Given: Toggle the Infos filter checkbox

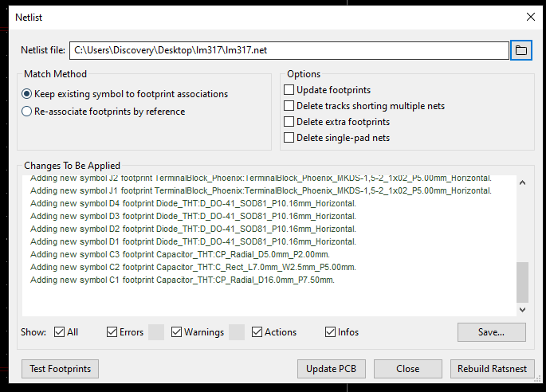Looking at the screenshot, I should (x=331, y=332).
